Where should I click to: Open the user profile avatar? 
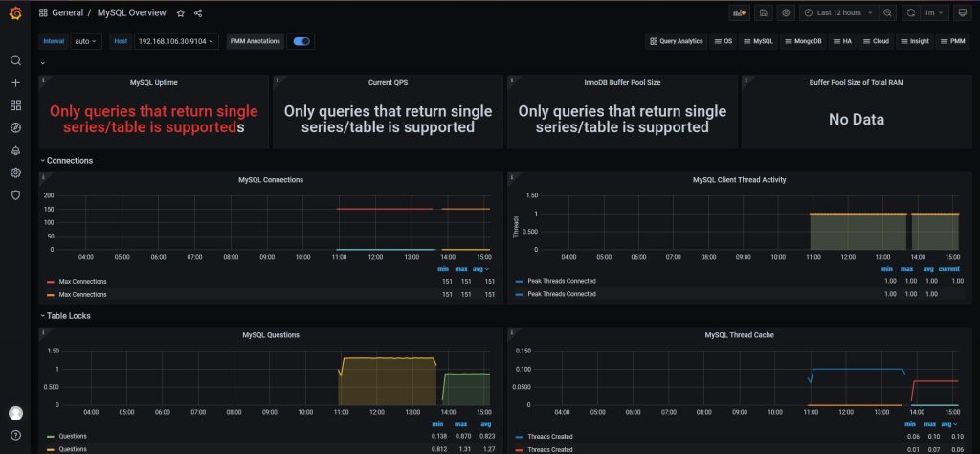(15, 413)
